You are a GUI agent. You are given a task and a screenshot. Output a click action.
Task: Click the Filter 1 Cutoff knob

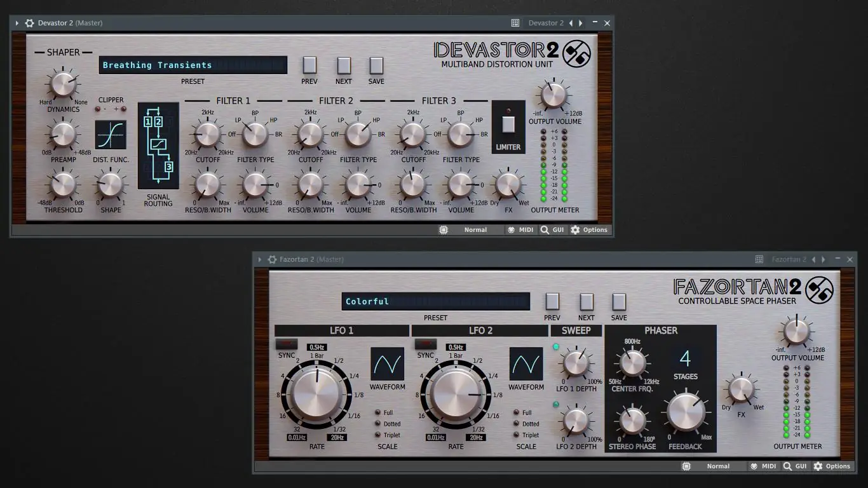coord(208,135)
